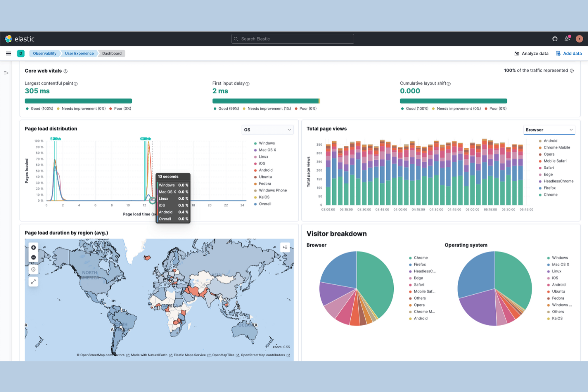Viewport: 588px width, 392px height.
Task: Click the Help icon in the header
Action: [555, 39]
